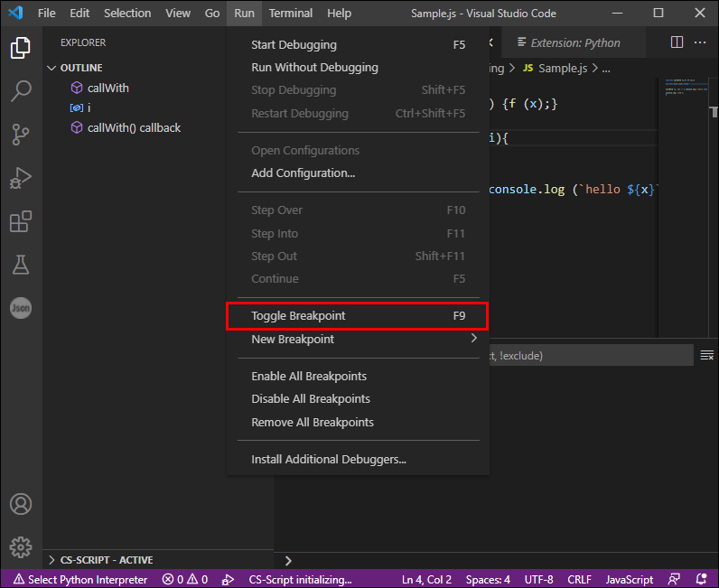The width and height of the screenshot is (719, 588).
Task: Open the New Breakpoint submenu
Action: [x=358, y=340]
